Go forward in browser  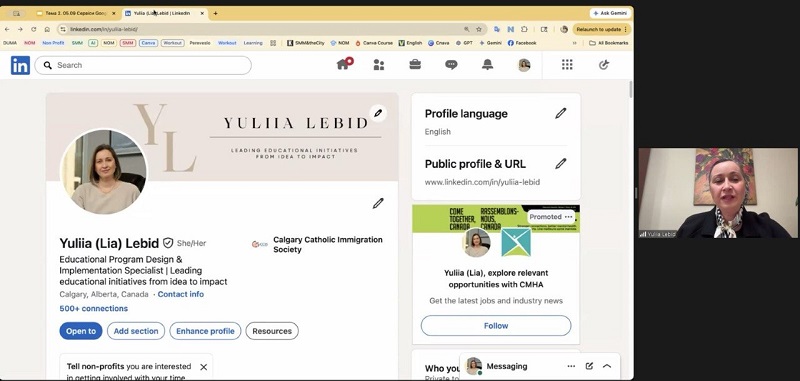[20, 30]
